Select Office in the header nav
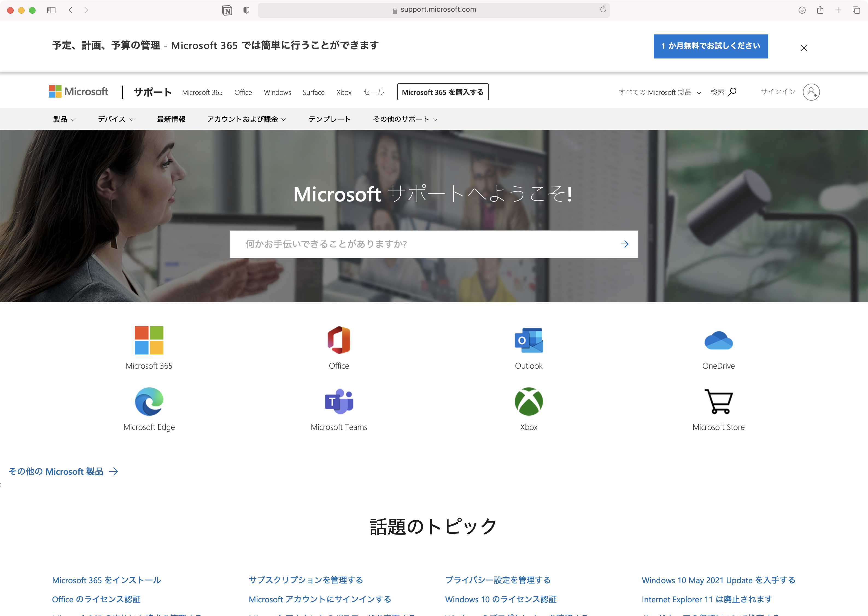 pos(243,92)
